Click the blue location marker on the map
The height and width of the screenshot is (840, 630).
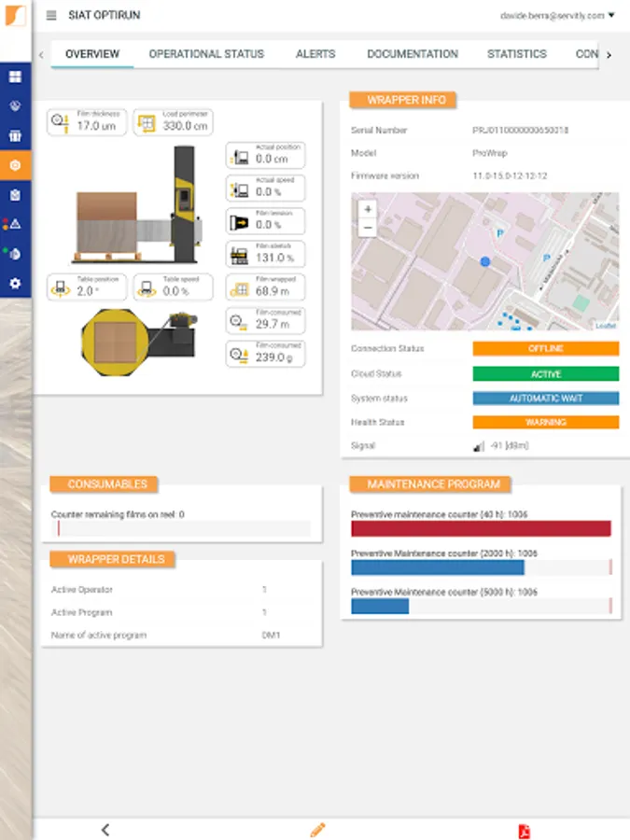point(485,261)
